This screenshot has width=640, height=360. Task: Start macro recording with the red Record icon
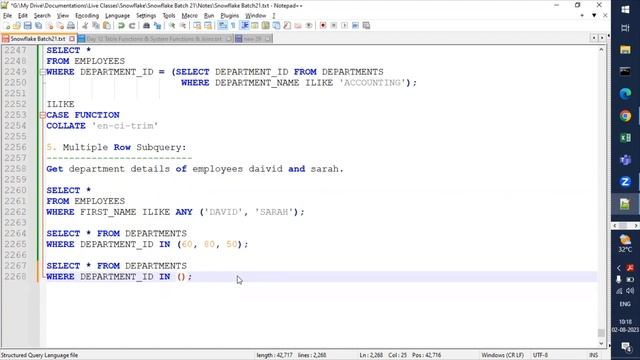[x=323, y=26]
